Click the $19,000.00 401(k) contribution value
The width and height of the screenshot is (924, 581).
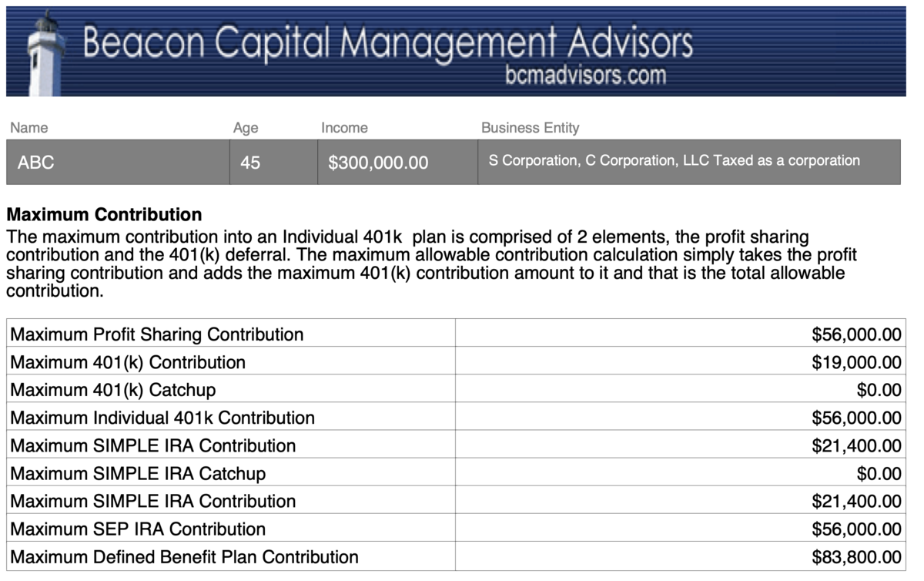click(856, 362)
